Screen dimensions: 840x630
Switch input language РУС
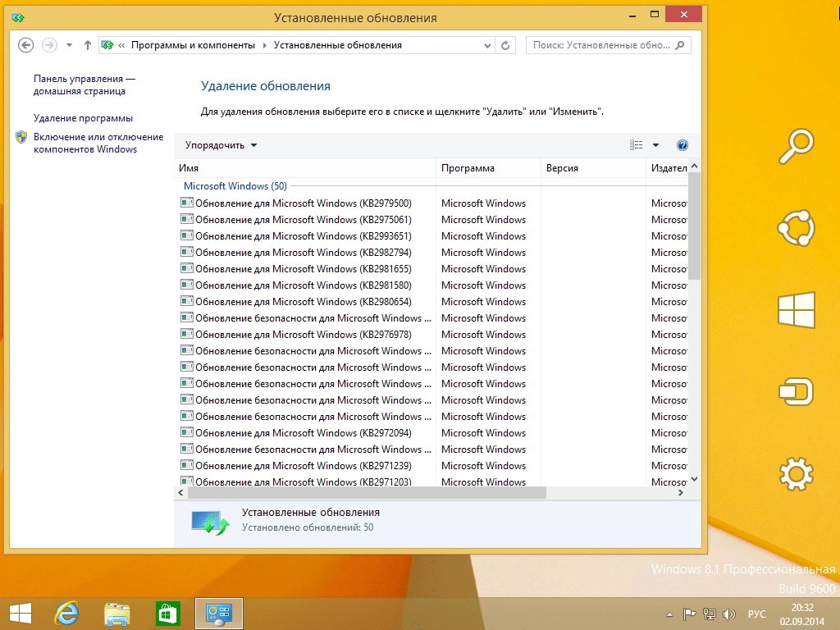tap(756, 614)
